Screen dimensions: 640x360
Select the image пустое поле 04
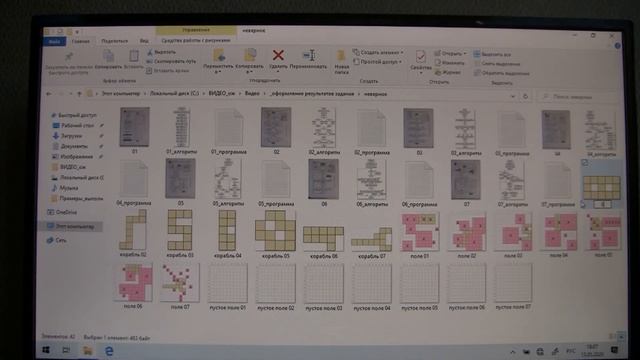coord(371,287)
